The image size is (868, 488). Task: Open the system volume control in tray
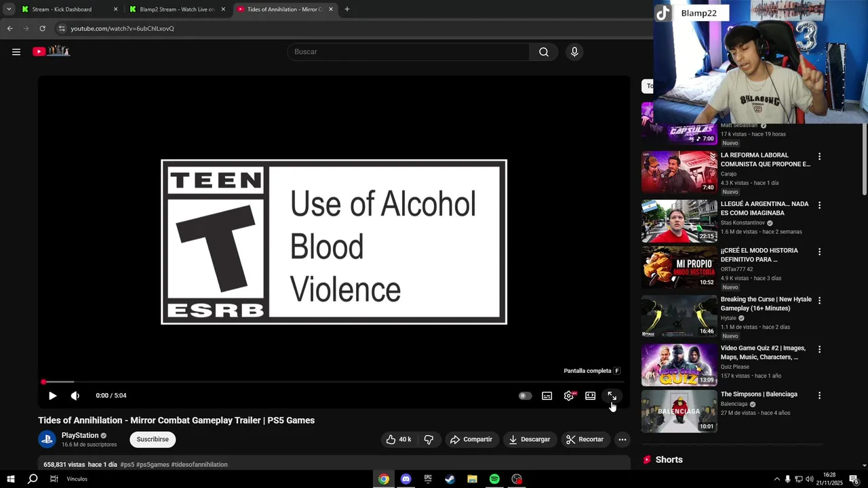tap(810, 479)
